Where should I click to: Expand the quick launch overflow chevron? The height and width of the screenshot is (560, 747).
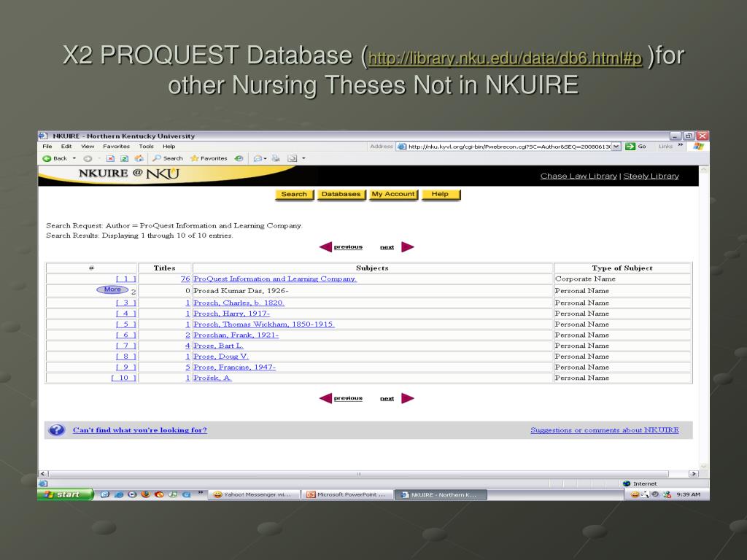coord(201,492)
